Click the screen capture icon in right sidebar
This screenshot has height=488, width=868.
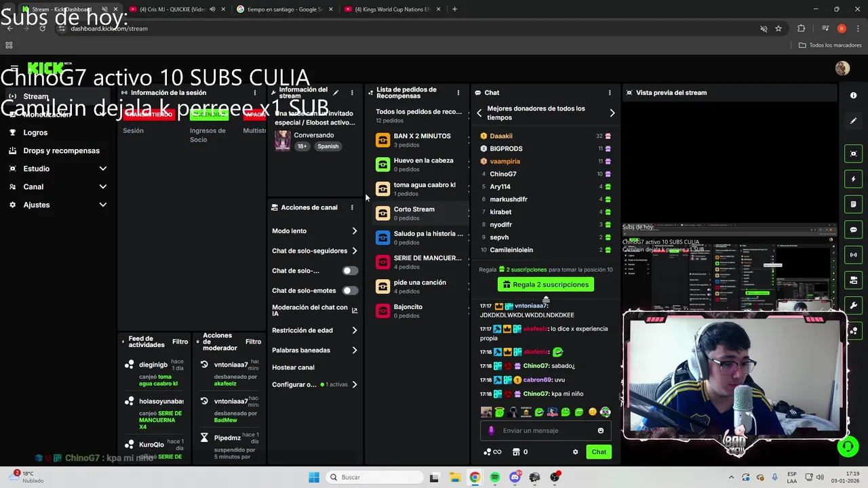[853, 154]
